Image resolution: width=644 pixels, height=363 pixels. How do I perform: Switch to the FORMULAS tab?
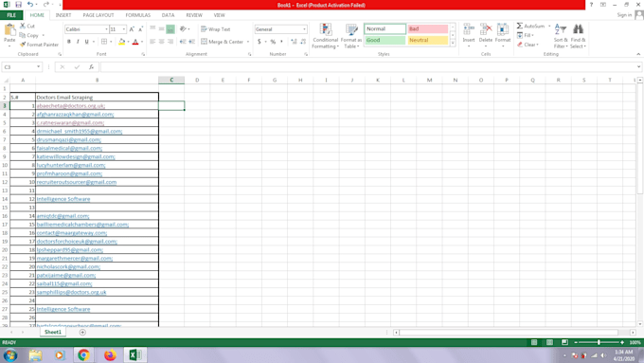[x=138, y=15]
